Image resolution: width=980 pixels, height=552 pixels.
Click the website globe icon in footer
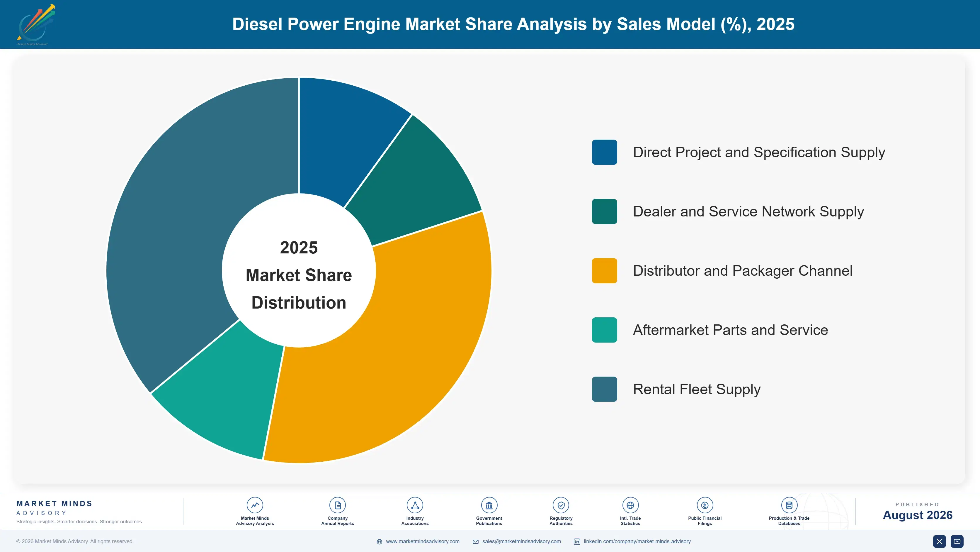tap(379, 542)
